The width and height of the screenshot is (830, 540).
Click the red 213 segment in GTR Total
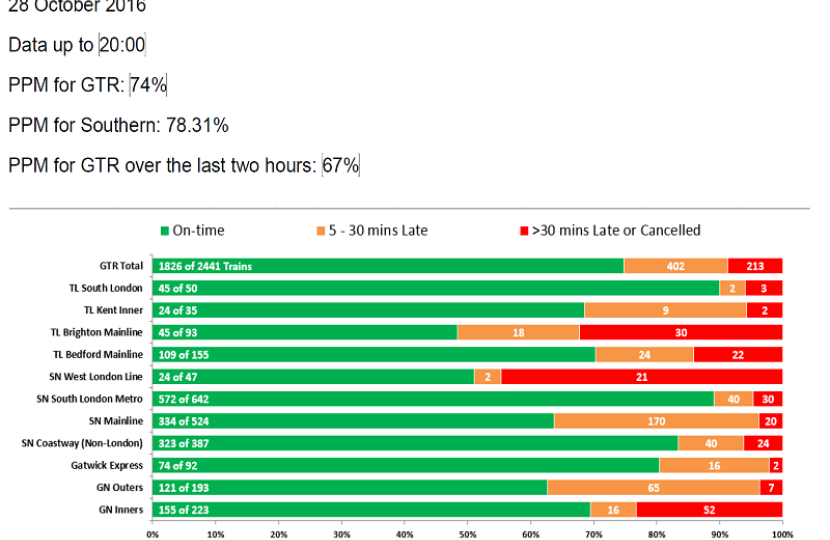pos(755,266)
